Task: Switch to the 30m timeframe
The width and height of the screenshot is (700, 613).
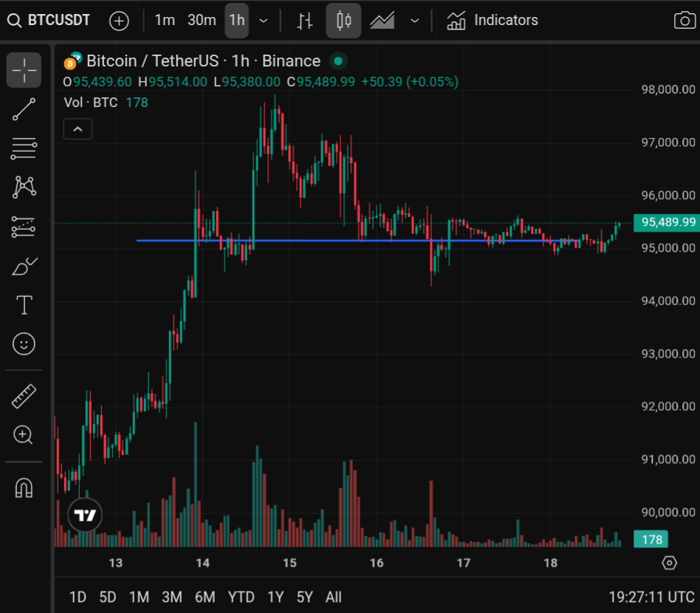Action: [202, 21]
